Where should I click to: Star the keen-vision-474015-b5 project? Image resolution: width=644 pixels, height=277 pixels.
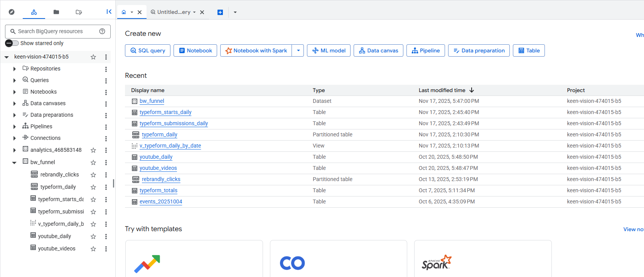93,57
